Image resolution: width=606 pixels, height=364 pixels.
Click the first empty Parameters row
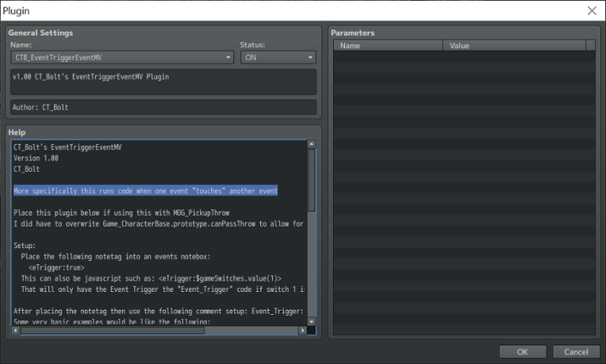(x=464, y=57)
